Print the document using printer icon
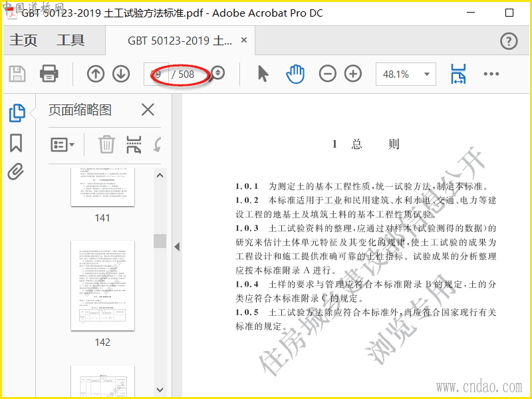This screenshot has height=399, width=532. [x=49, y=74]
